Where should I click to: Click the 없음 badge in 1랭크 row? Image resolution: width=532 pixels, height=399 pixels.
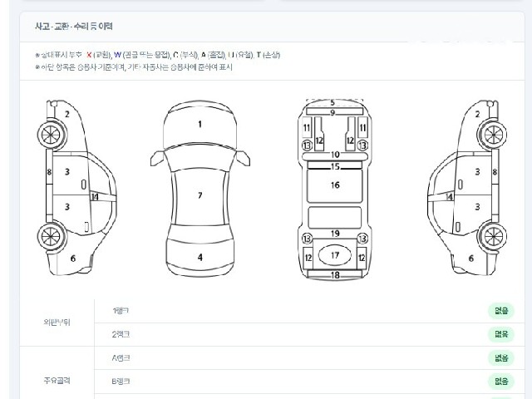click(501, 311)
